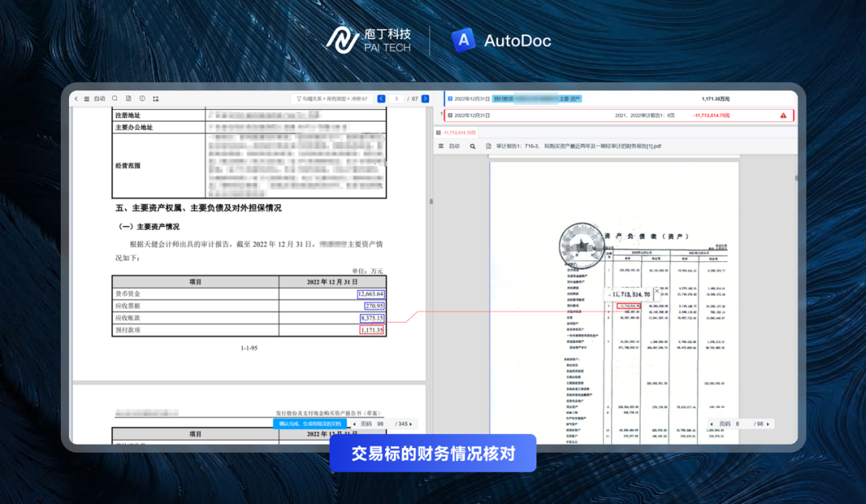Click the right pdf vertical scrollbar
This screenshot has width=866, height=504.
pyautogui.click(x=796, y=179)
